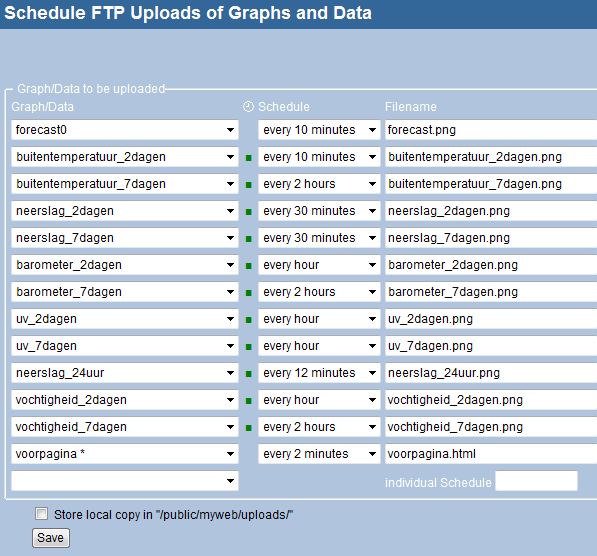Open the forecast0 graph dropdown
Image resolution: width=597 pixels, height=556 pixels.
(x=125, y=130)
